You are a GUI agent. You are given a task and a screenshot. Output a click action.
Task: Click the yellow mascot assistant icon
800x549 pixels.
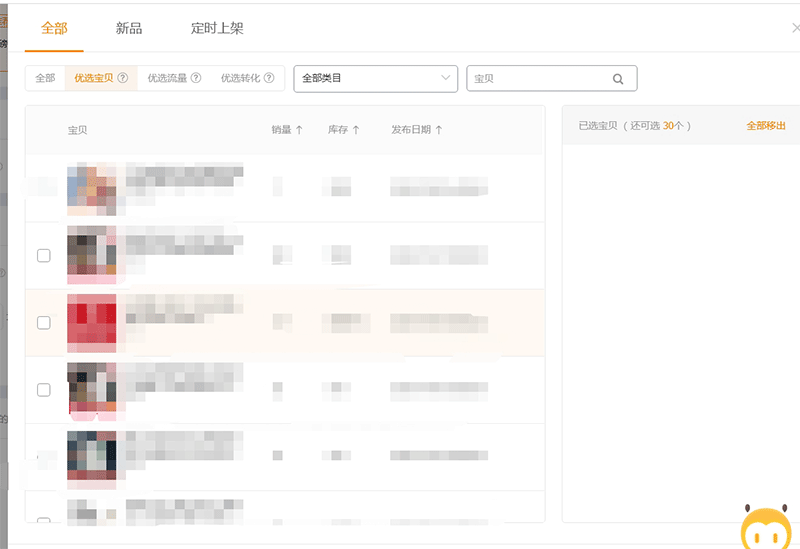pyautogui.click(x=765, y=528)
